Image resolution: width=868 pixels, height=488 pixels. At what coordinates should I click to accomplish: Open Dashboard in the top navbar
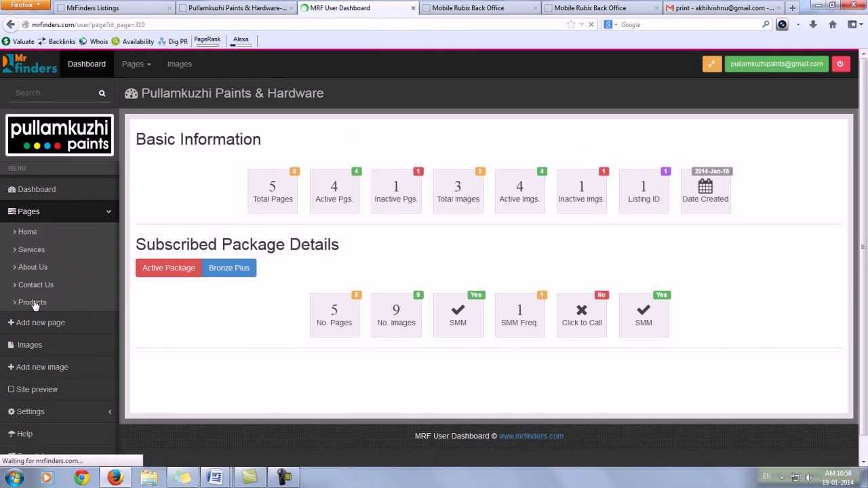coord(86,64)
